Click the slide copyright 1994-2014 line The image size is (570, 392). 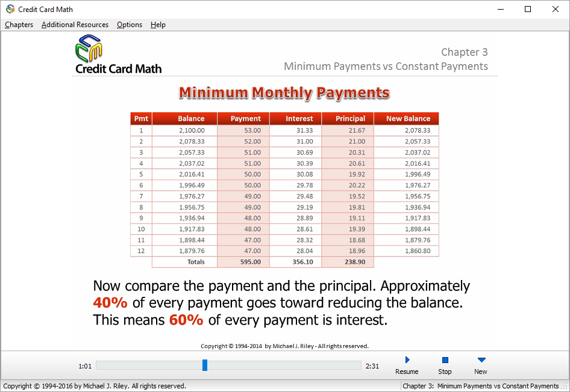point(284,346)
